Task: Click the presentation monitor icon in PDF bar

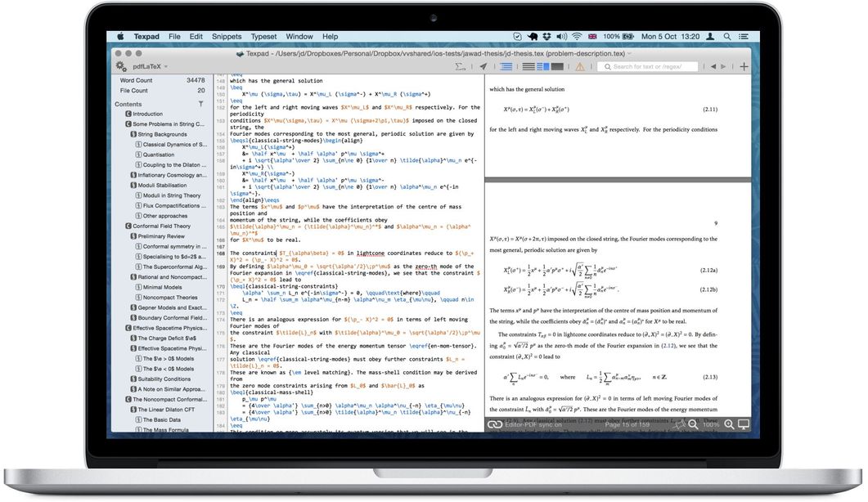Action: tap(744, 424)
